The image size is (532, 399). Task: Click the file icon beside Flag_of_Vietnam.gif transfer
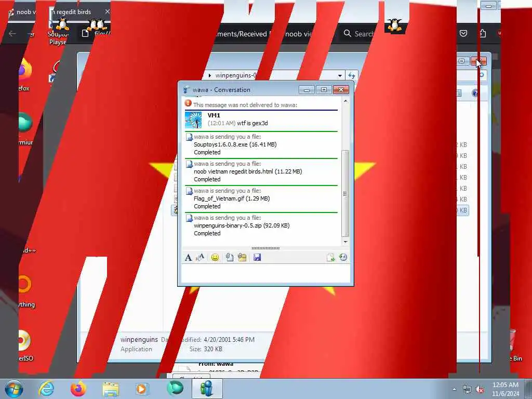(189, 191)
